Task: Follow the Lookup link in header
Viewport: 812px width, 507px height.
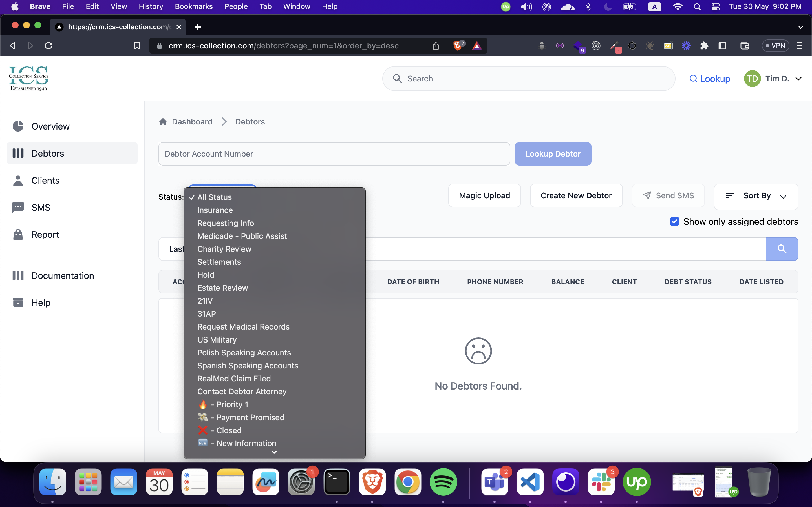Action: (x=715, y=79)
